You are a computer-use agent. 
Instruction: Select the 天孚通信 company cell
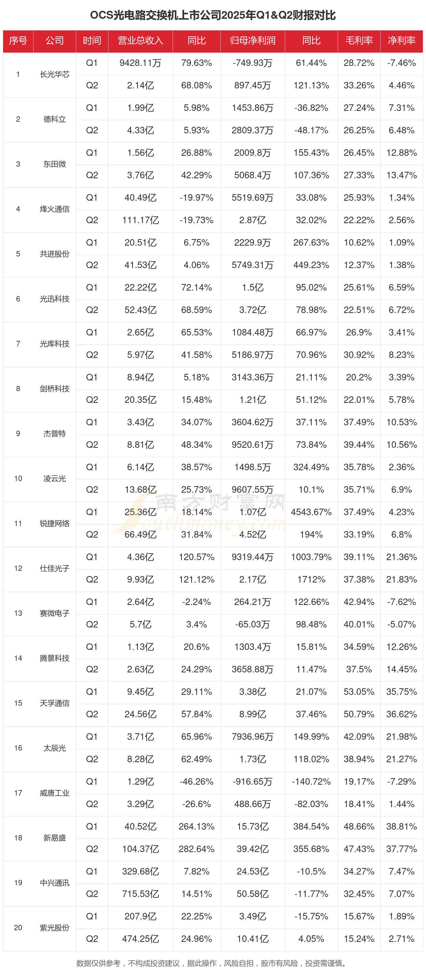(x=54, y=703)
